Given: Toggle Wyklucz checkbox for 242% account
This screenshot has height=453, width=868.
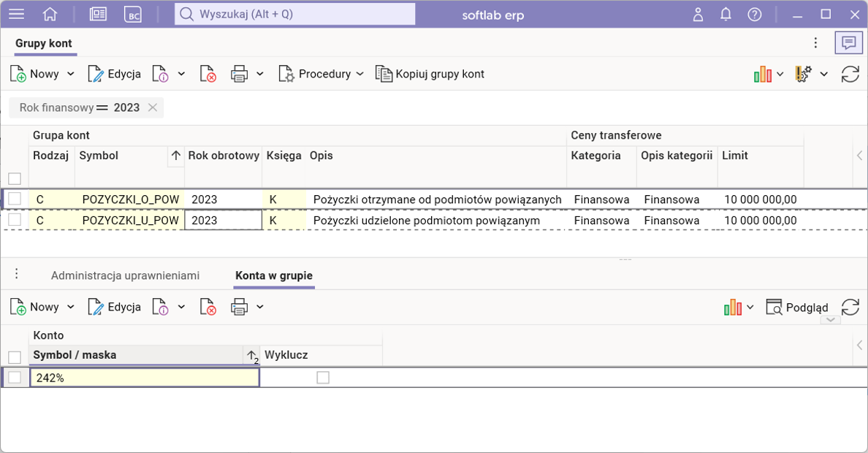Looking at the screenshot, I should (323, 377).
